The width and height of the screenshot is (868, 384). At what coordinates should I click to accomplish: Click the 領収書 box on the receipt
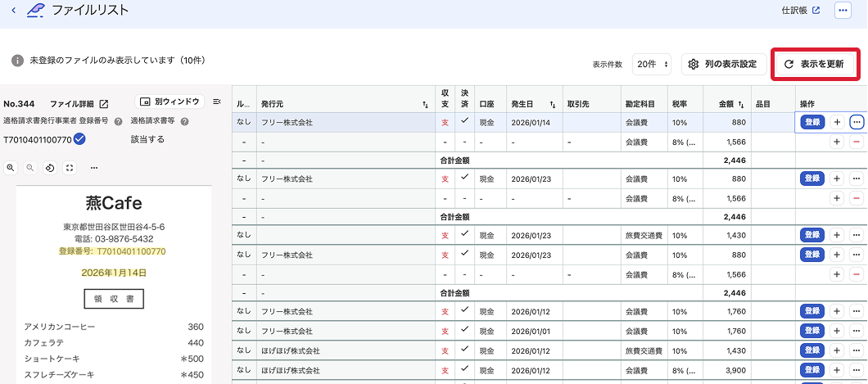[x=114, y=299]
